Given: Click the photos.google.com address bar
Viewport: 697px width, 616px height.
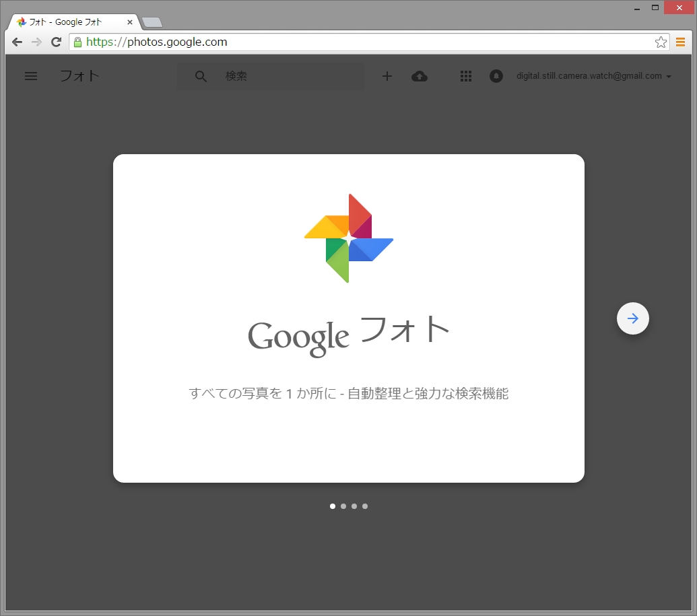Looking at the screenshot, I should (369, 42).
